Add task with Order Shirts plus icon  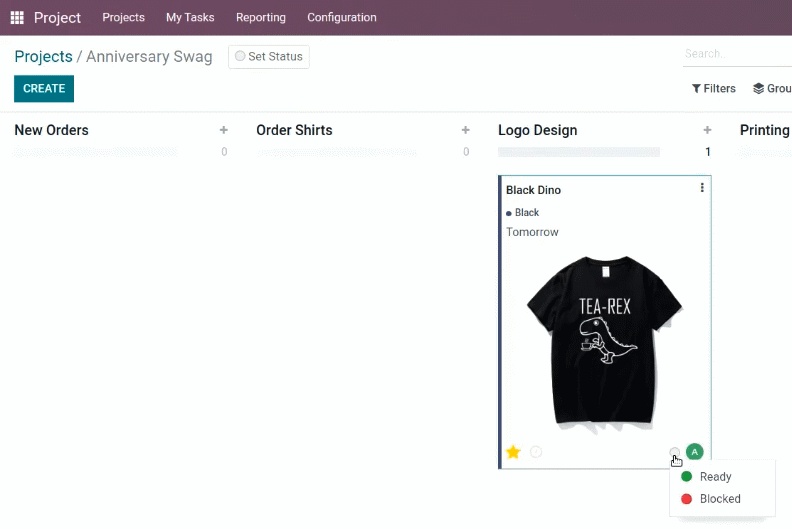point(466,130)
